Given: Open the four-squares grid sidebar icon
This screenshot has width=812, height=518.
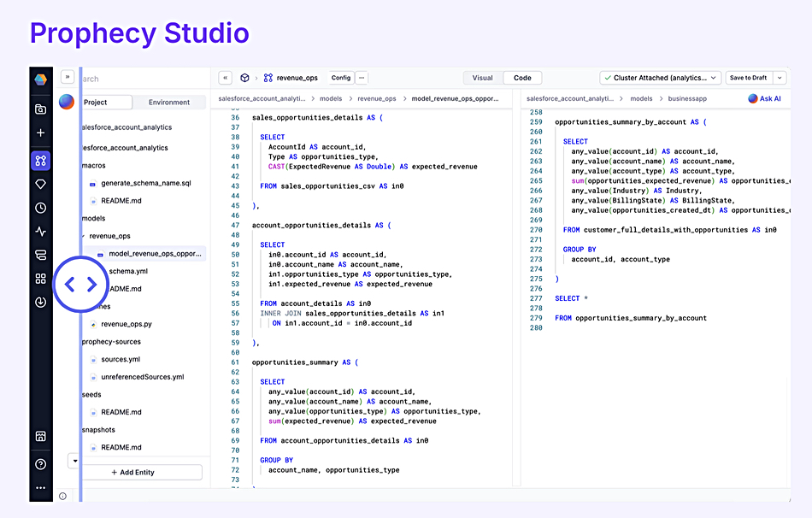Looking at the screenshot, I should pyautogui.click(x=40, y=278).
